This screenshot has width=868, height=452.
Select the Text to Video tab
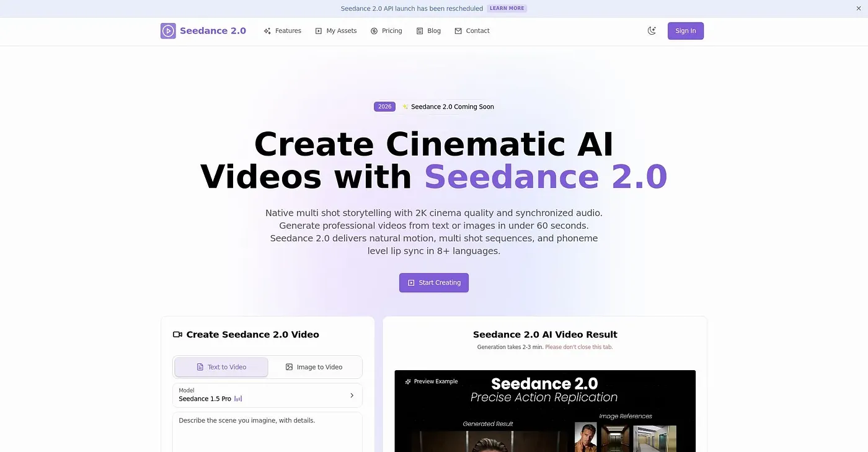(221, 367)
